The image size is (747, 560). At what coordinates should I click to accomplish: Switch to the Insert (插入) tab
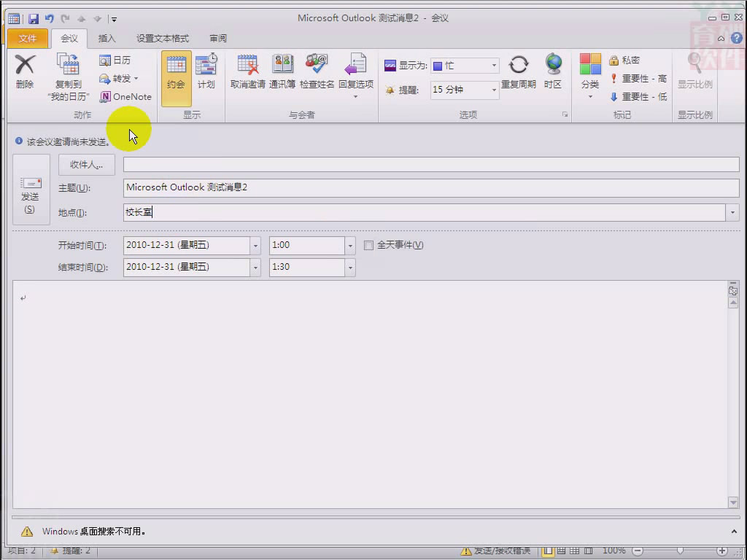click(107, 39)
